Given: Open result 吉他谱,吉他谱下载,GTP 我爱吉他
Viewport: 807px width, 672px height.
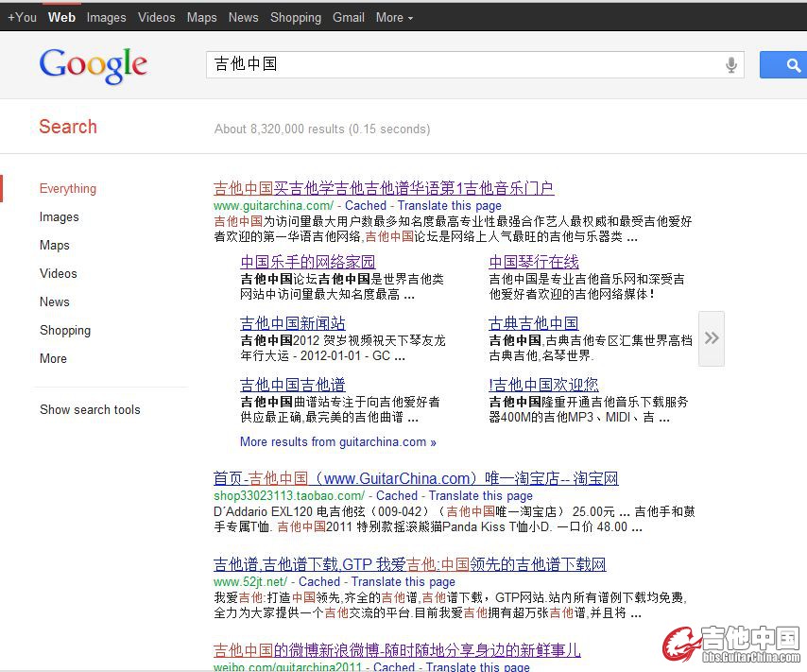Looking at the screenshot, I should [x=410, y=565].
